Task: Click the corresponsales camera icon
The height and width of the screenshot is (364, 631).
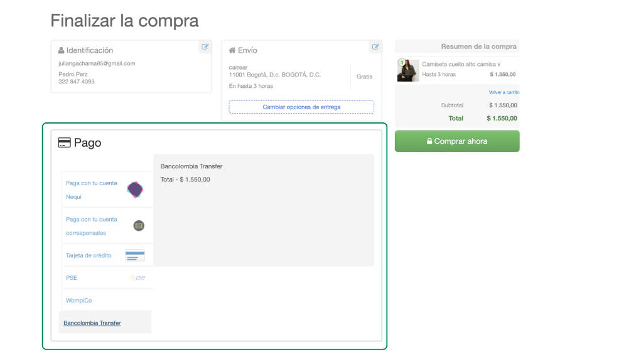Action: (139, 226)
